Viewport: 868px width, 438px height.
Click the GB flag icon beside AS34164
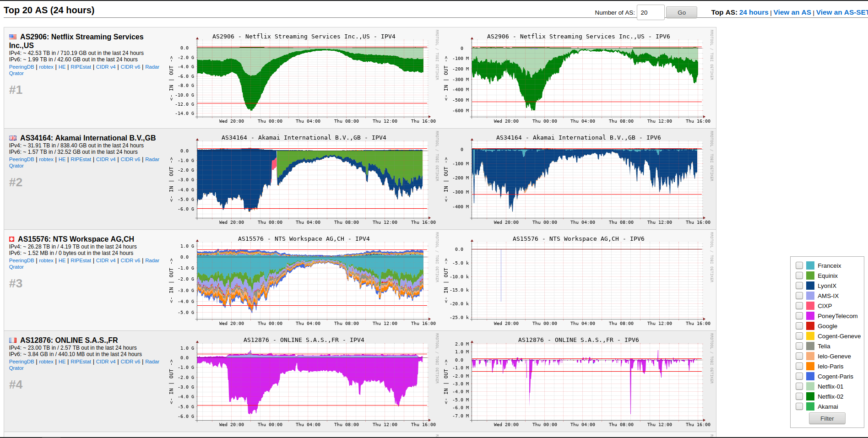[13, 138]
